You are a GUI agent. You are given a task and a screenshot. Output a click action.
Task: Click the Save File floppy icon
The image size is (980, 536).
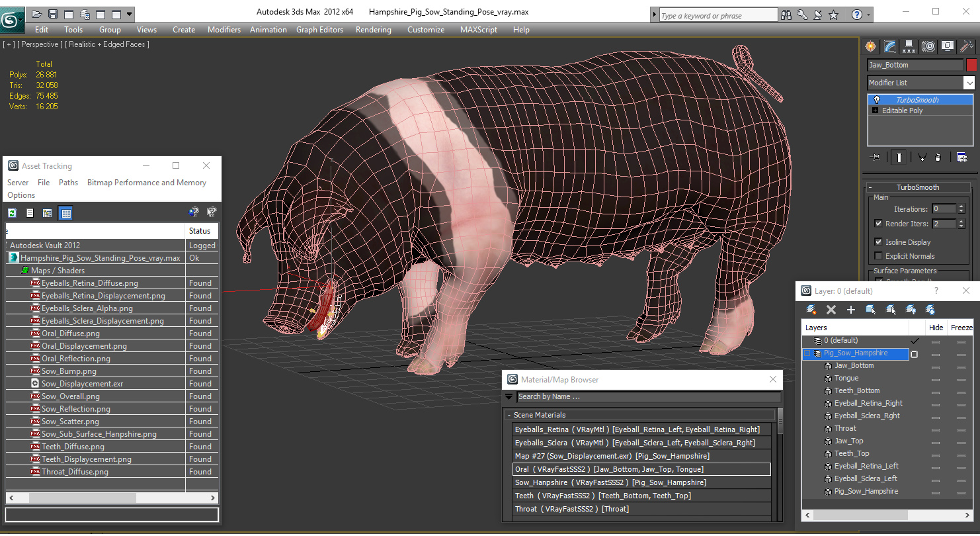(x=53, y=13)
